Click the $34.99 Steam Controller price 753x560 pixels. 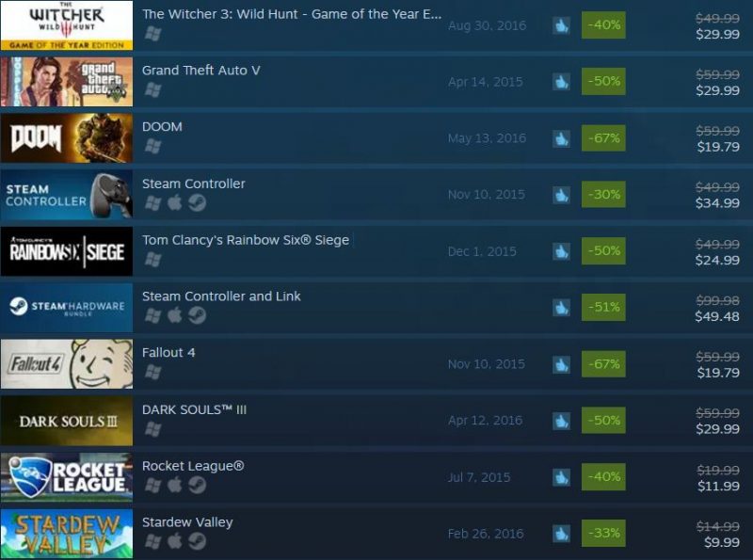[717, 203]
